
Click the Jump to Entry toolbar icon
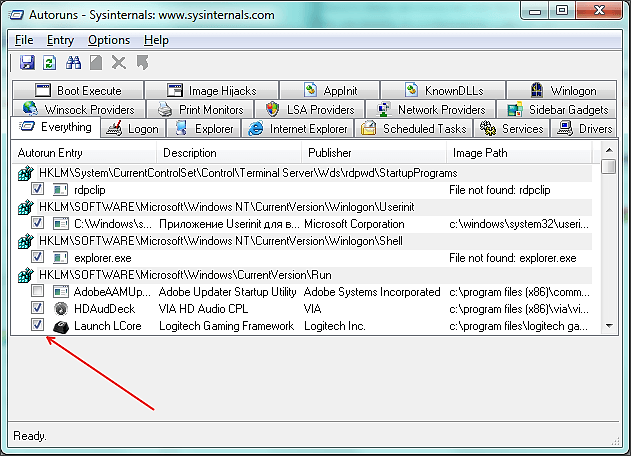point(142,63)
